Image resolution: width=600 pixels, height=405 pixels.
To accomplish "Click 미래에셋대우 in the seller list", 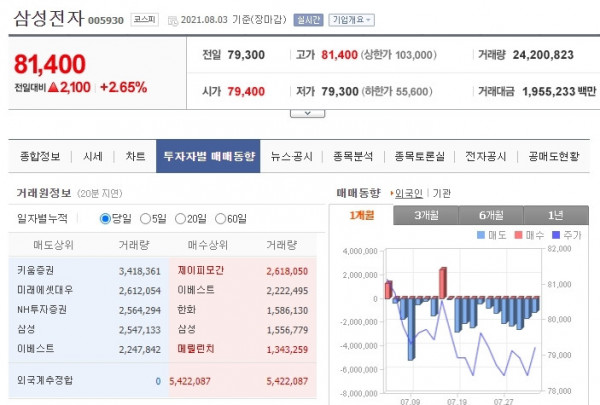I will tap(45, 290).
